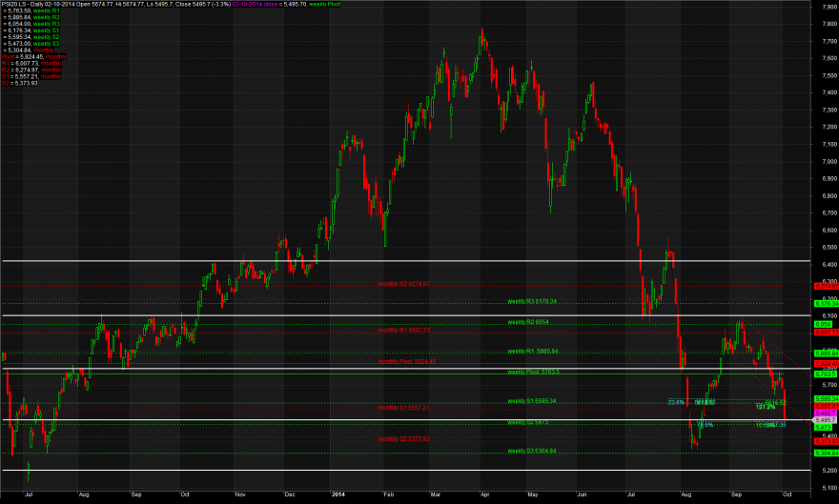Click the 7,800 value on price scale

click(x=829, y=24)
